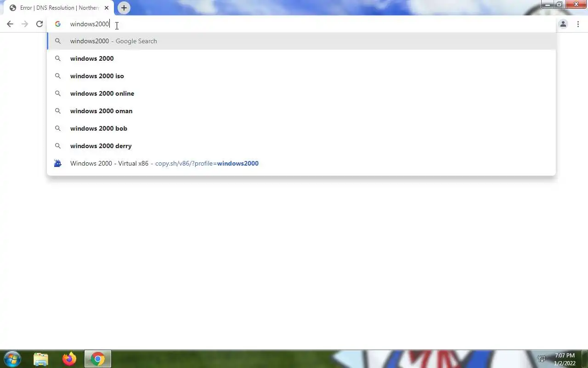
Task: Open the Windows 2000 - Virtual x86 suggestion
Action: [x=301, y=163]
